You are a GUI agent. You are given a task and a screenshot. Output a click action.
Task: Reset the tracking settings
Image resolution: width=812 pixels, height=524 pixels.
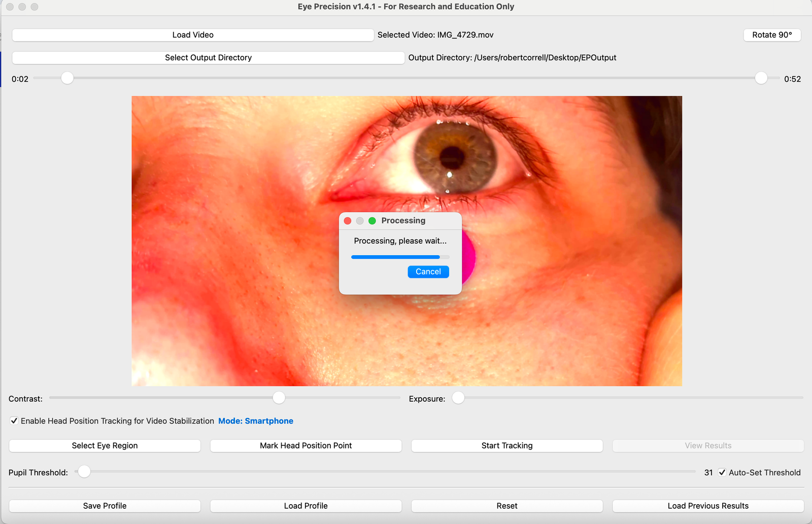pyautogui.click(x=506, y=506)
